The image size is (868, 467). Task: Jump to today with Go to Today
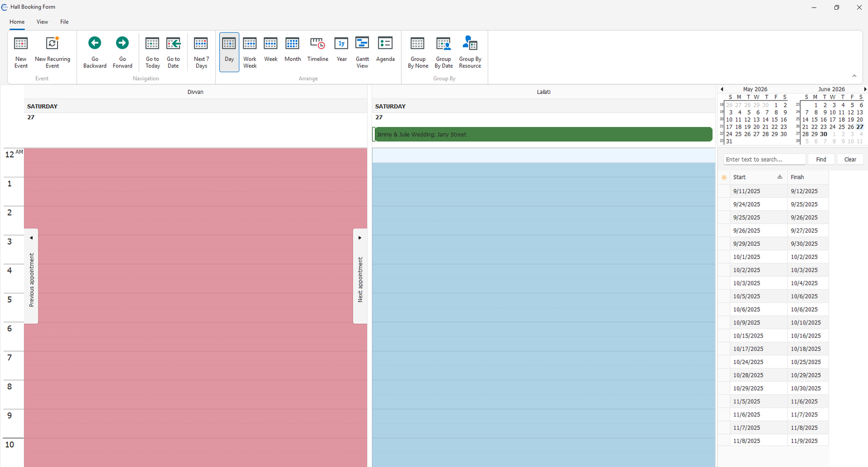(152, 53)
